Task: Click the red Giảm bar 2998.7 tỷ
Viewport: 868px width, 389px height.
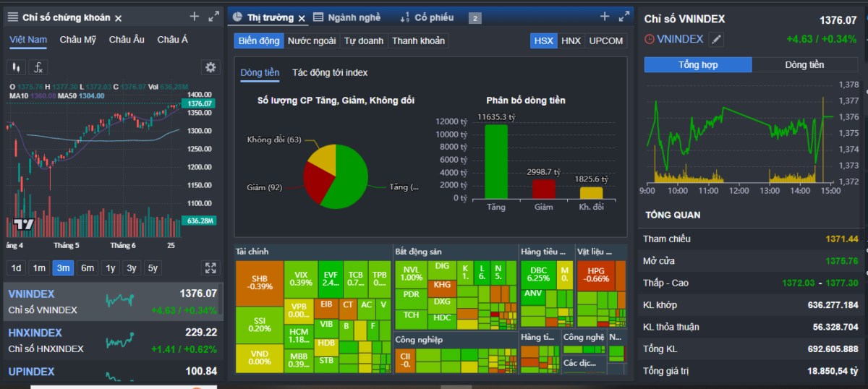Action: (x=543, y=189)
